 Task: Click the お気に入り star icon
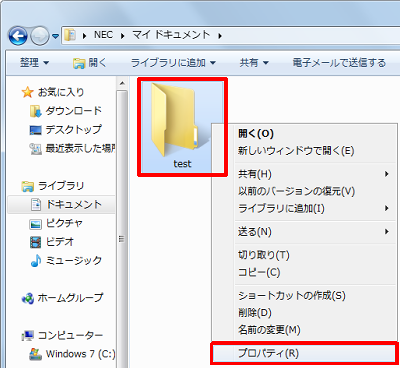pyautogui.click(x=27, y=92)
